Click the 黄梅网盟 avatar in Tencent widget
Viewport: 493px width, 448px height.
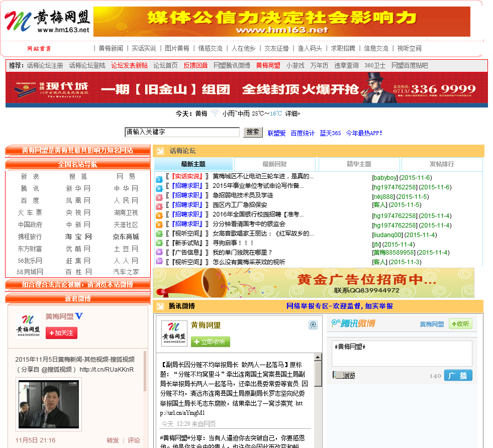[x=174, y=333]
